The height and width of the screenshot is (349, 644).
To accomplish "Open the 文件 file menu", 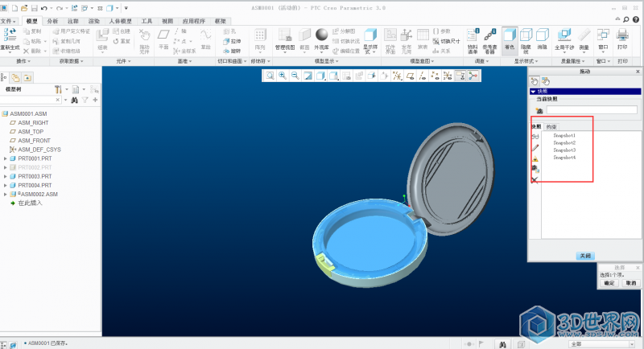I will pos(8,21).
